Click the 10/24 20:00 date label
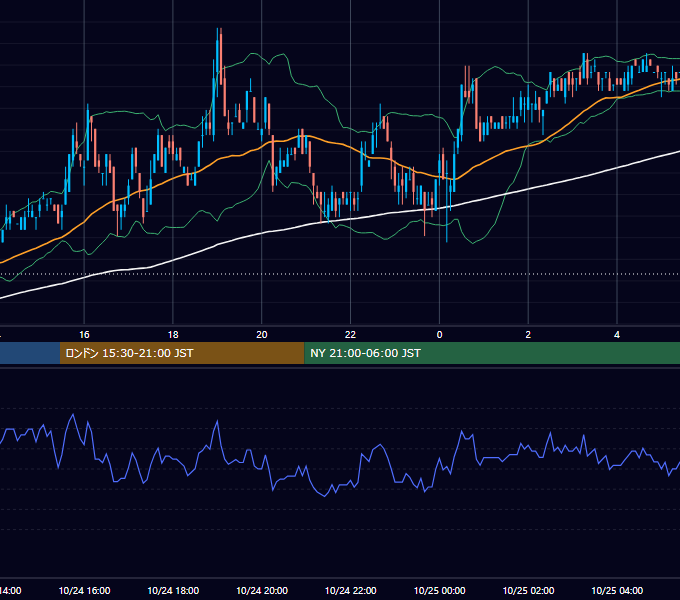This screenshot has width=680, height=600. pos(262,590)
